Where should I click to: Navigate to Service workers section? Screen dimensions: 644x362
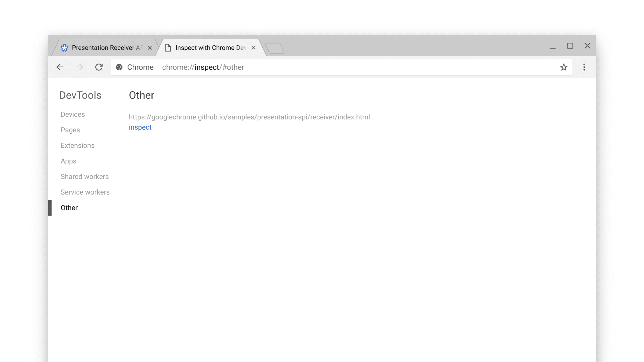85,192
